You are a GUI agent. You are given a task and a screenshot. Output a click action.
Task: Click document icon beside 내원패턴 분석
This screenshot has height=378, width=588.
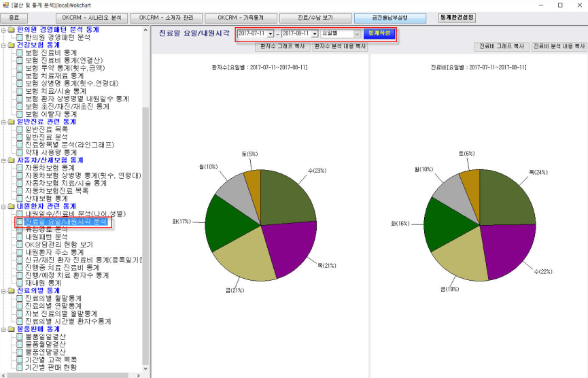[19, 237]
